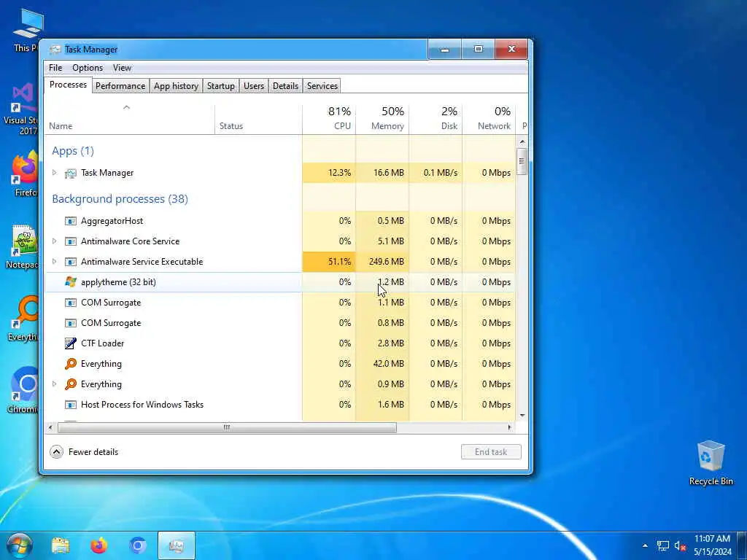Click the vertical scrollbar thumb

522,161
